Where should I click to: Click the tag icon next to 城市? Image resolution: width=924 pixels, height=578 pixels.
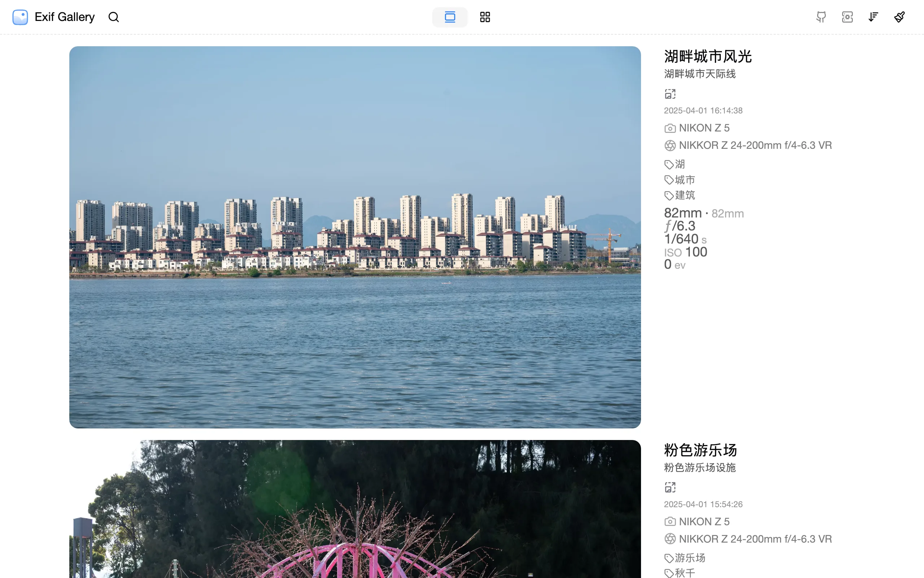(669, 180)
